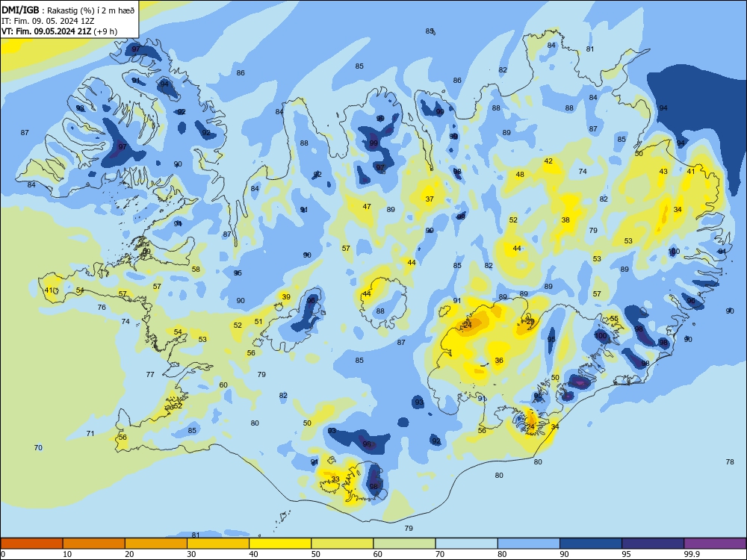This screenshot has height=560, width=747.
Task: Click the 30–40% golden legend swatch
Action: [x=218, y=544]
